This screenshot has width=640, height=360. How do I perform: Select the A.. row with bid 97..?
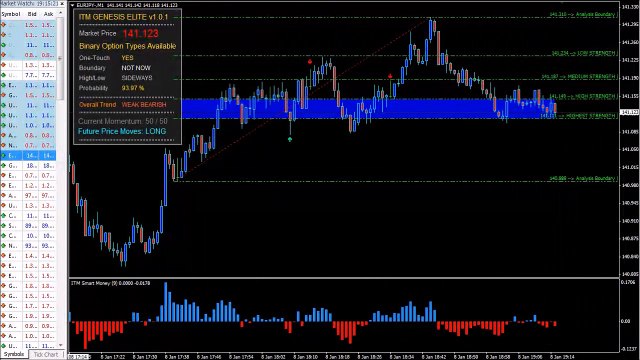tap(28, 196)
